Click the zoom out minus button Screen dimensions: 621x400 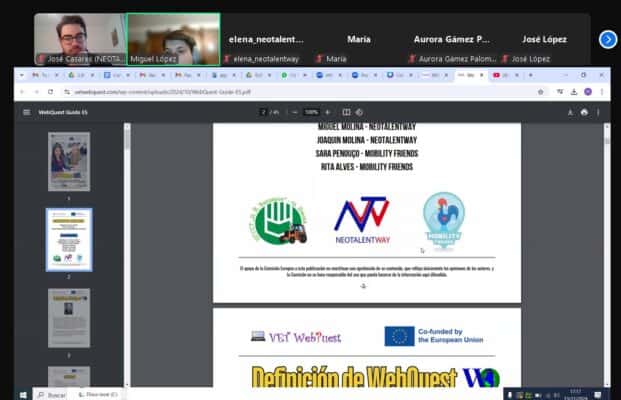tap(296, 112)
